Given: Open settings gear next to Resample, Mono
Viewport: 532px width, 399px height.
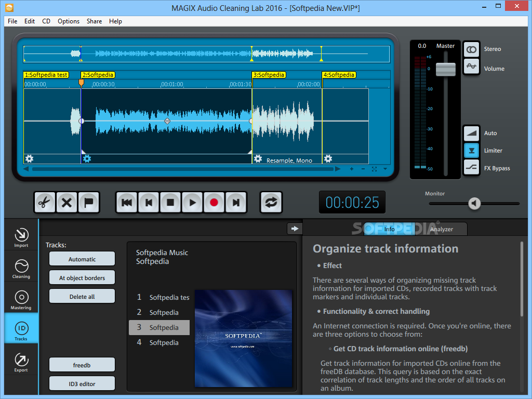Looking at the screenshot, I should tap(258, 159).
